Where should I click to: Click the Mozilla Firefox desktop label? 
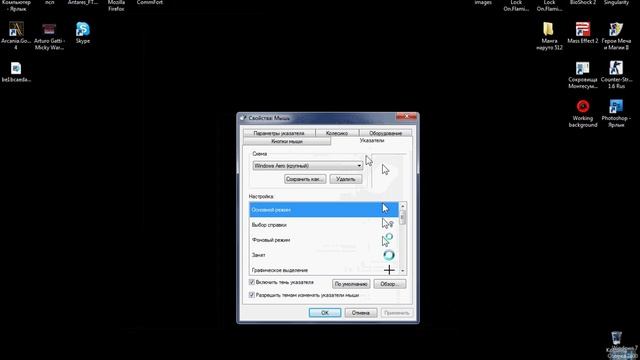[116, 5]
